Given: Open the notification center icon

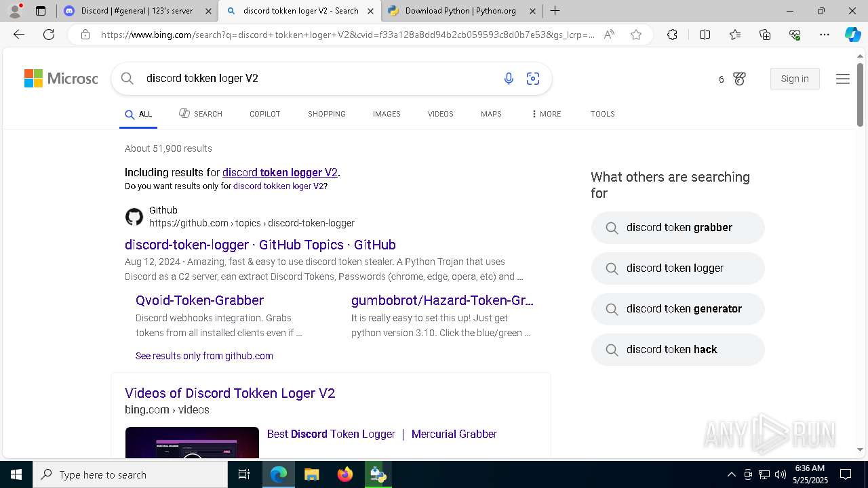Looking at the screenshot, I should pos(846,474).
